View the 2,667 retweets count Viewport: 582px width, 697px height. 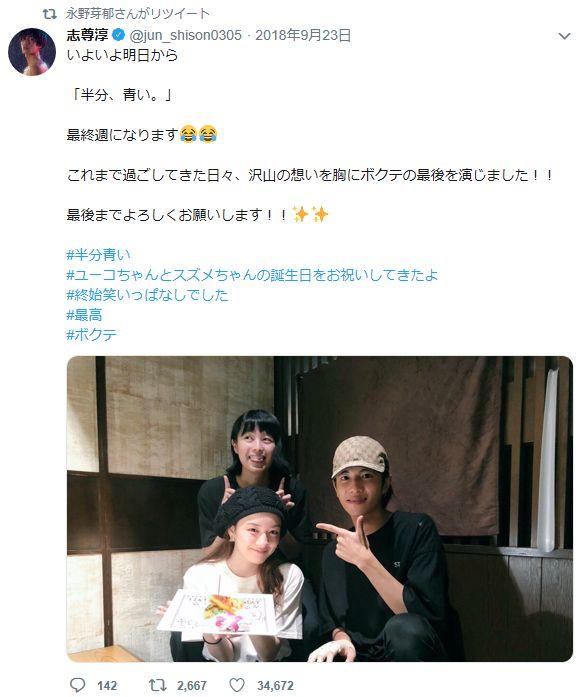click(192, 685)
